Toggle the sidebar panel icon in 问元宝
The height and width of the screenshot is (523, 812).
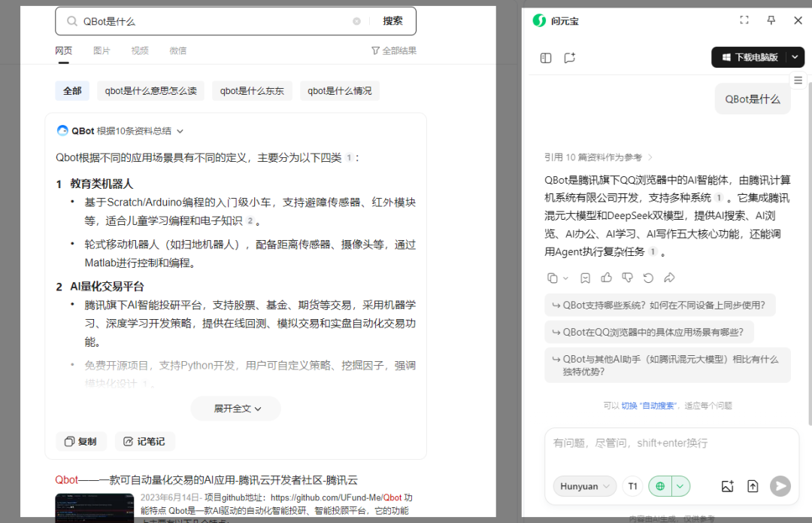547,58
